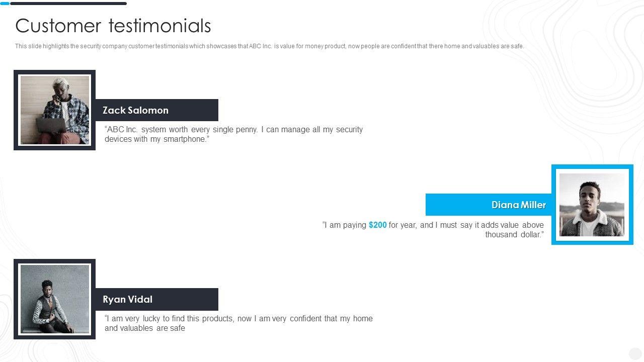Click the word "smartphone" in Zack's quote

pyautogui.click(x=186, y=139)
